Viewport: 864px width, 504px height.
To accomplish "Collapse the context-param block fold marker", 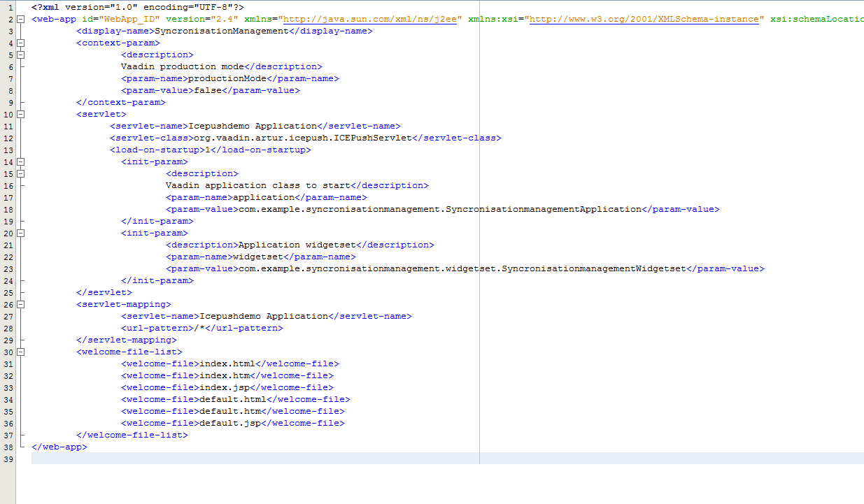I will (x=21, y=43).
